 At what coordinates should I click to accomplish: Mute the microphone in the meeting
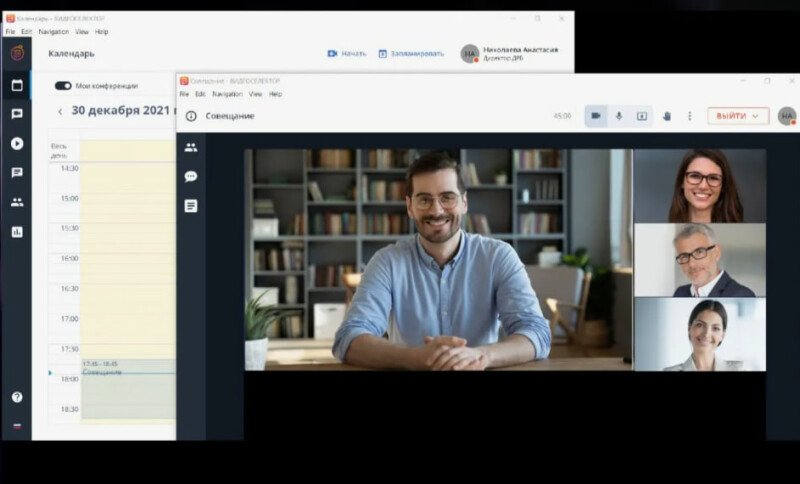pos(618,116)
